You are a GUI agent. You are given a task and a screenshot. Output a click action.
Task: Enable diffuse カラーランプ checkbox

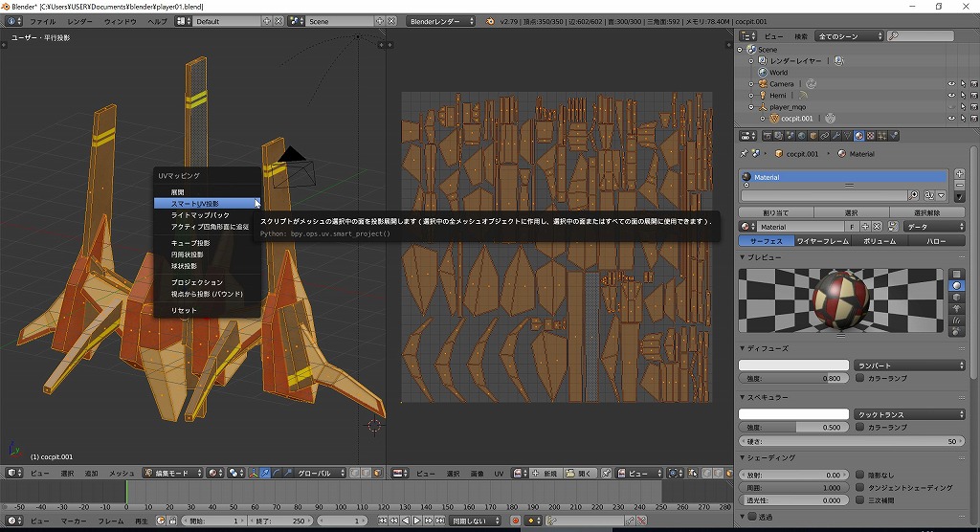coord(859,378)
